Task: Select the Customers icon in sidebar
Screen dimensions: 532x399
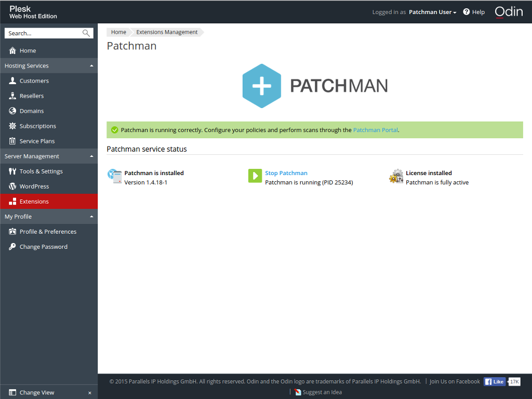Action: [12, 81]
